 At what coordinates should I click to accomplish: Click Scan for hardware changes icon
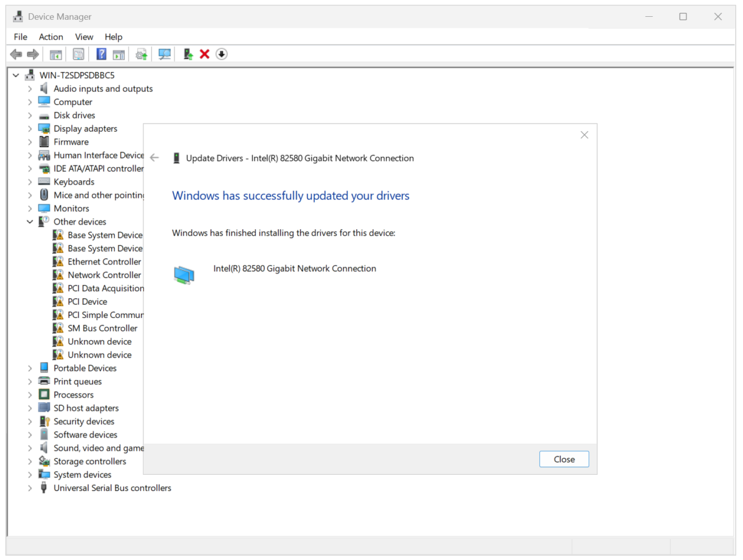(x=165, y=54)
